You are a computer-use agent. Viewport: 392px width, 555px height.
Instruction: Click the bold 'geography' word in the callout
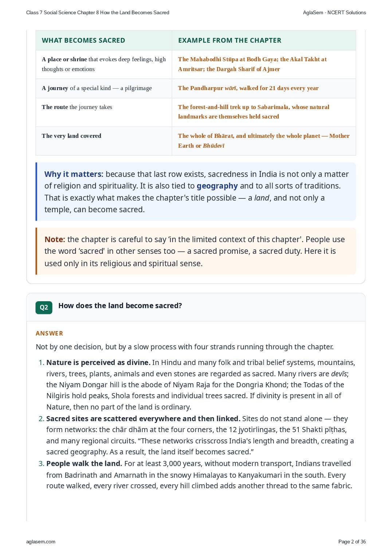[x=217, y=186]
